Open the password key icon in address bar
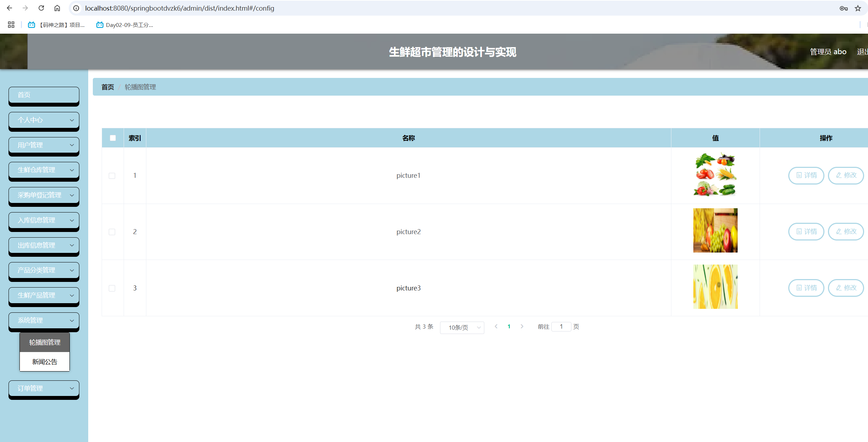The width and height of the screenshot is (868, 442). point(844,8)
